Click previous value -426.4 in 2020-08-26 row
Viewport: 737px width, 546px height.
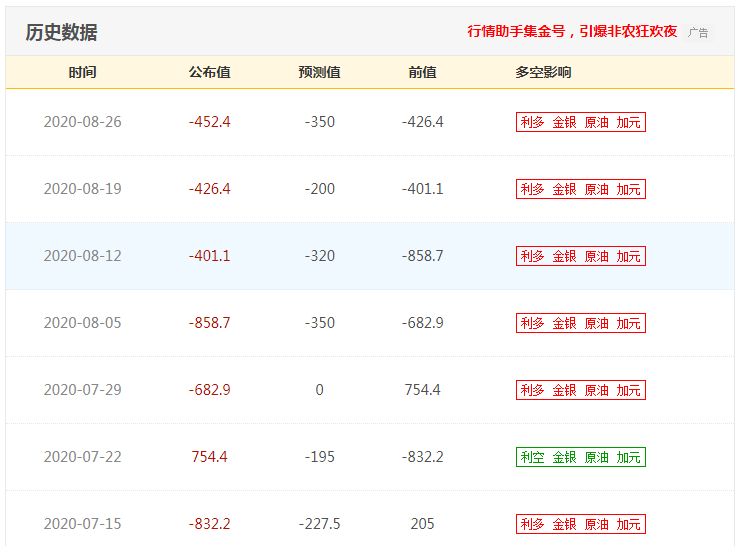pos(422,122)
